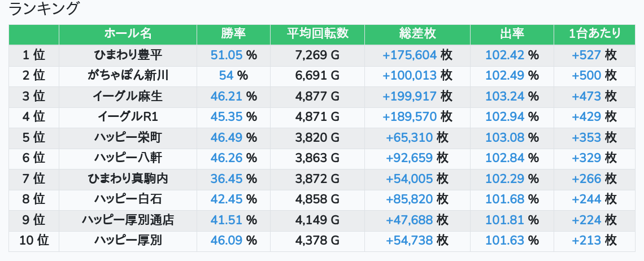Viewport: 644px width, 261px height.
Task: Click the +199,917 value for イーグル麻生
Action: click(x=410, y=97)
